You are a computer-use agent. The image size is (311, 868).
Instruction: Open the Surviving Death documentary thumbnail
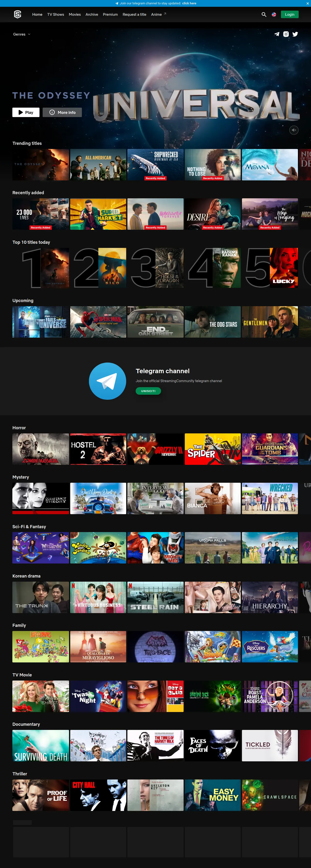point(41,746)
